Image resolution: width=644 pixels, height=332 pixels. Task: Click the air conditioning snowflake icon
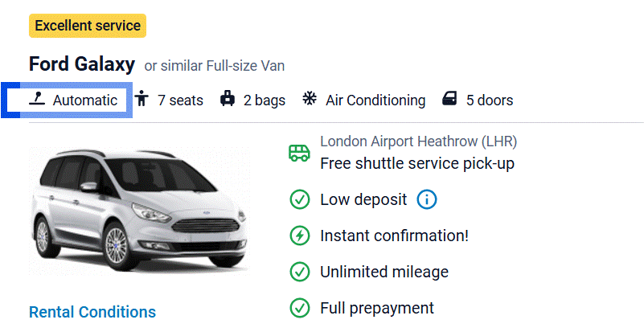point(310,100)
